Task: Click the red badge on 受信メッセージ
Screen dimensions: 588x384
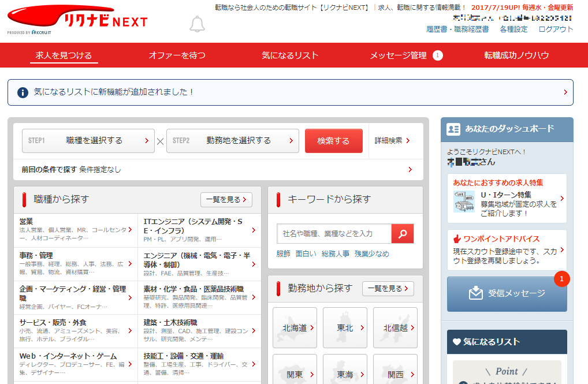Action: (561, 279)
